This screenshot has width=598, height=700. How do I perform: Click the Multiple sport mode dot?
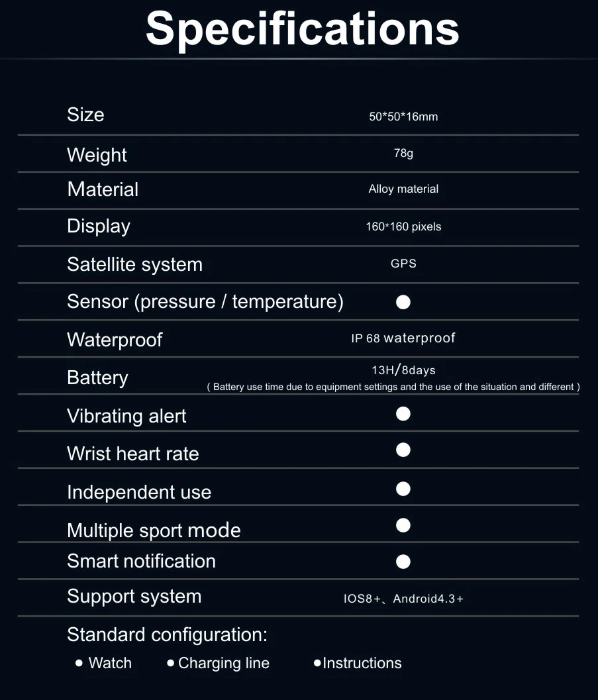(x=403, y=525)
